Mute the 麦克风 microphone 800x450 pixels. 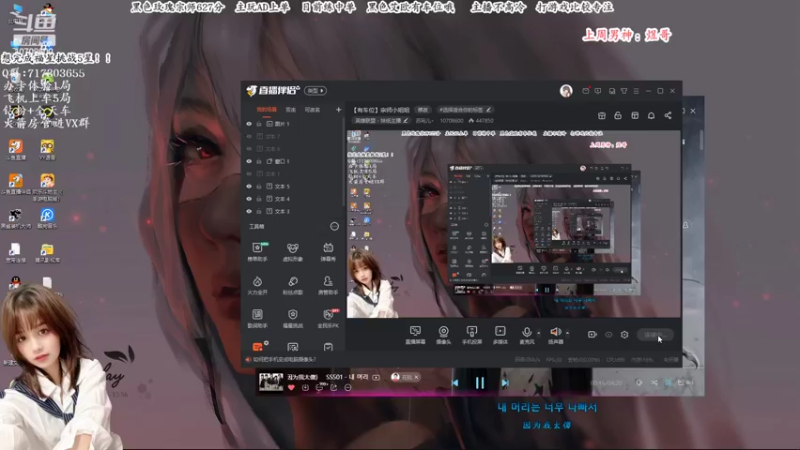pyautogui.click(x=527, y=335)
